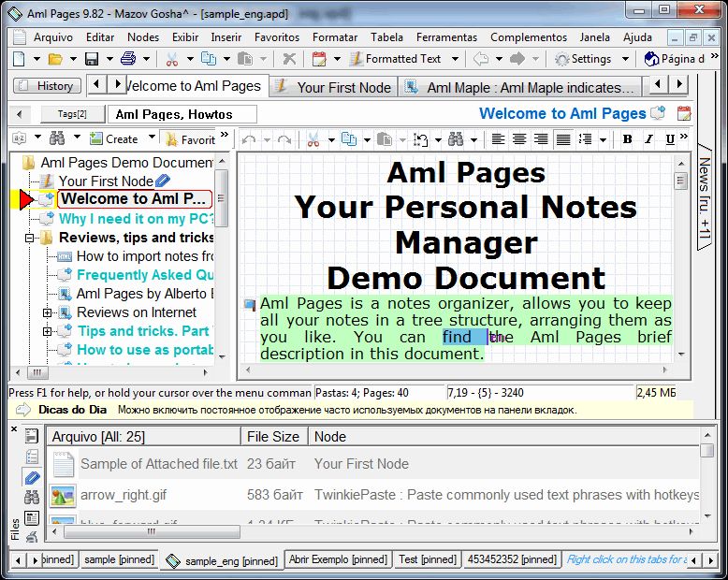Click the calendar date icon in main toolbar
728x580 pixels.
coord(319,59)
